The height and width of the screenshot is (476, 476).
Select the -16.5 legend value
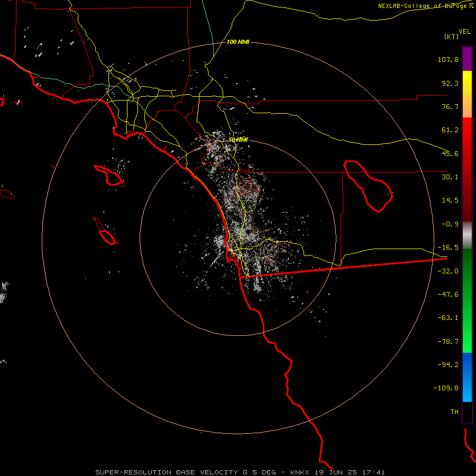click(448, 248)
